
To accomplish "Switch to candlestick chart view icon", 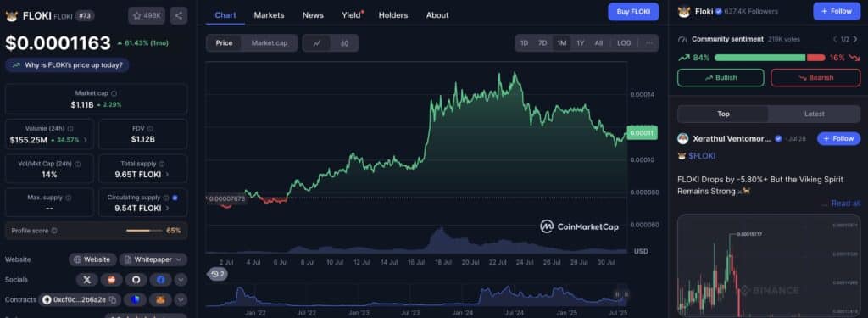I will pyautogui.click(x=344, y=43).
